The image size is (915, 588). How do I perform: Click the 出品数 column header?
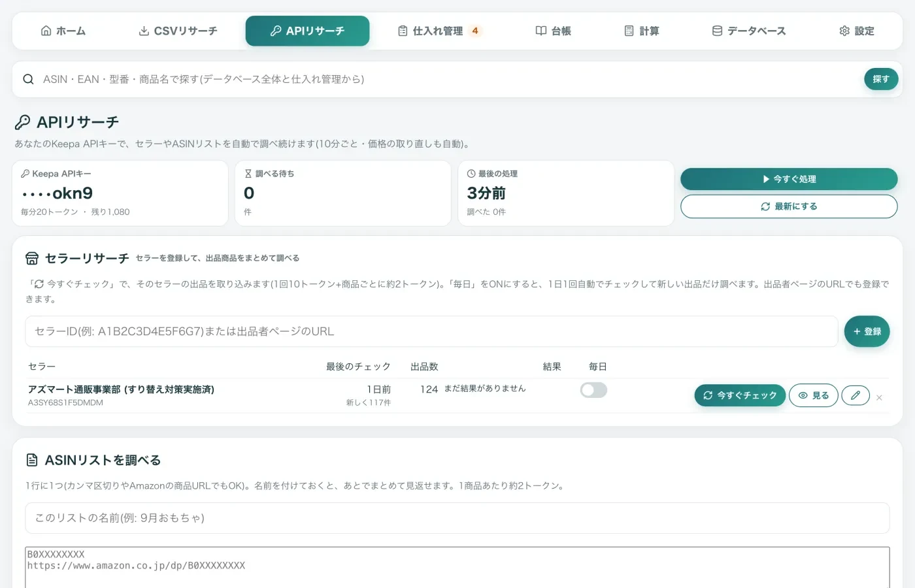pyautogui.click(x=424, y=367)
